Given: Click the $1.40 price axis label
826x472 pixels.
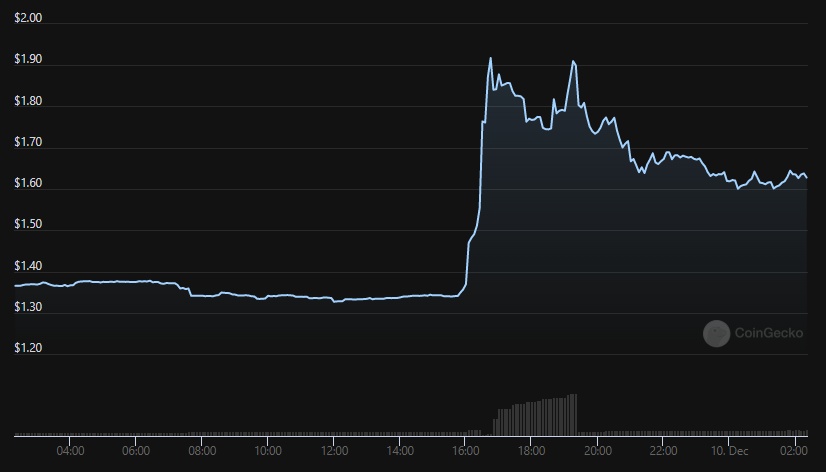Looking at the screenshot, I should [28, 266].
